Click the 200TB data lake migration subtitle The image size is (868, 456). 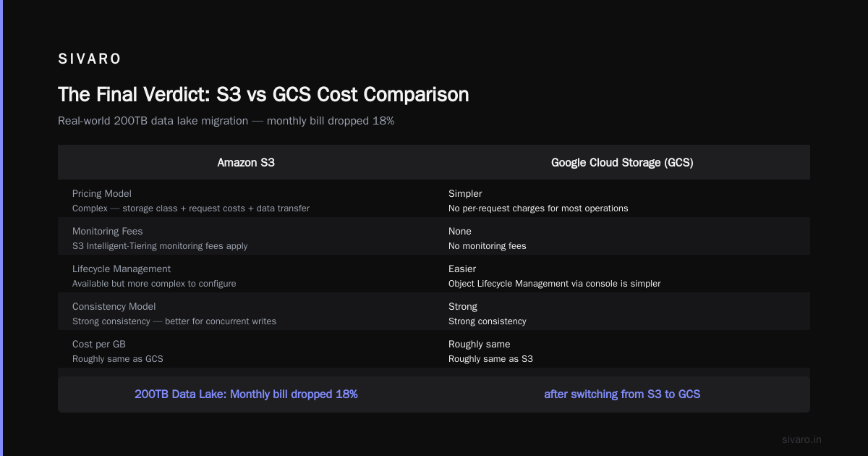(x=226, y=121)
